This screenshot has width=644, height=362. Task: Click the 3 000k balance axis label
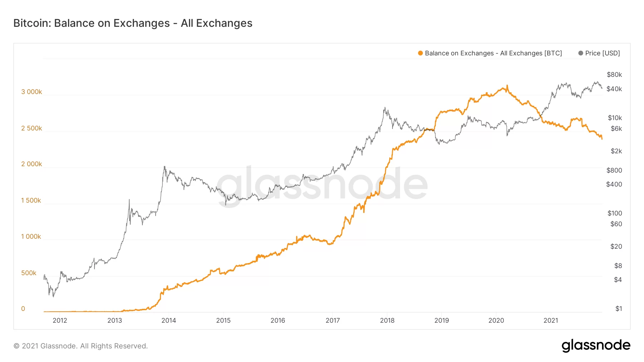(x=31, y=92)
